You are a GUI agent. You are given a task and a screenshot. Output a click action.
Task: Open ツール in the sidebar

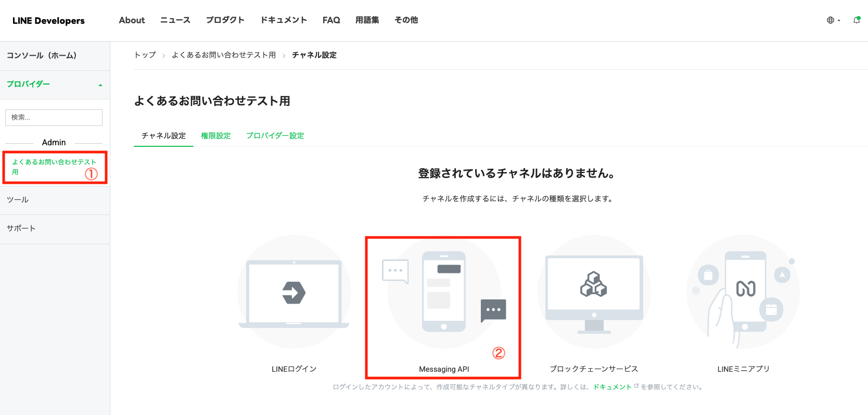55,200
